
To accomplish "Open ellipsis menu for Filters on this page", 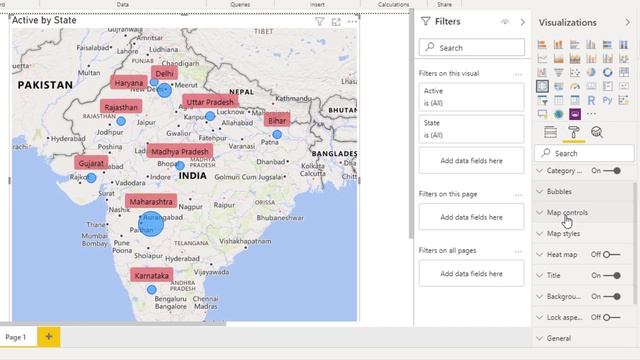I will point(518,195).
